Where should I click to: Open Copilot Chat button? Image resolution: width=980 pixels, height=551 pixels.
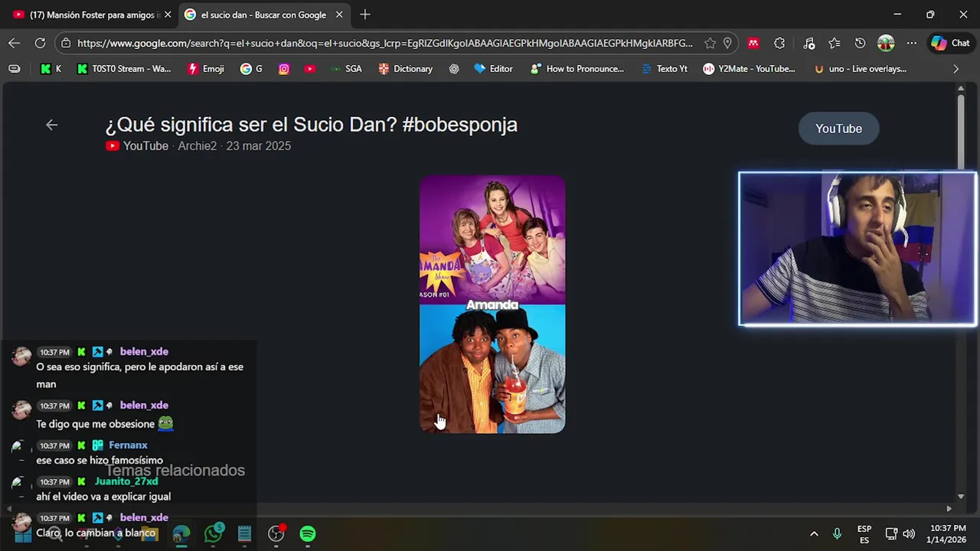[x=950, y=44]
